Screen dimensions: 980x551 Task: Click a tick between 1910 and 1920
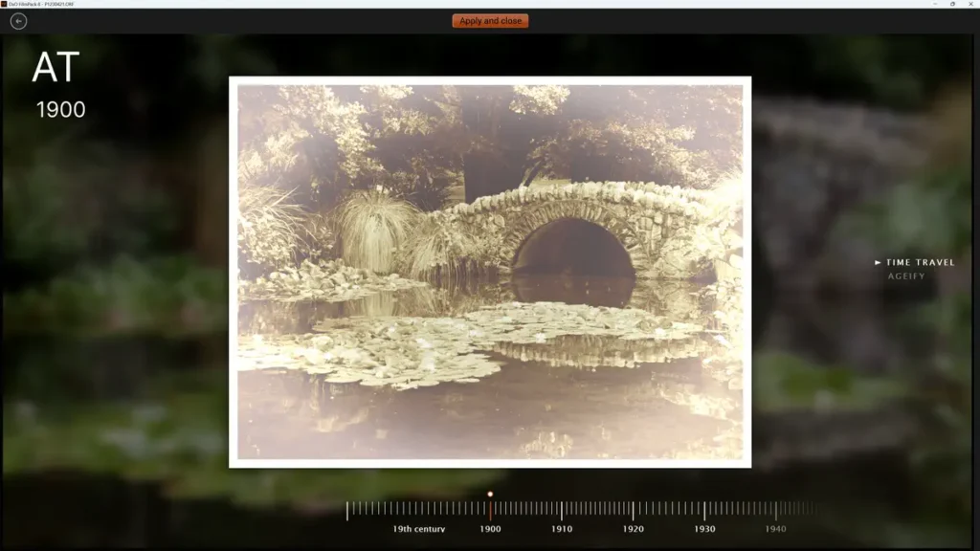point(599,507)
